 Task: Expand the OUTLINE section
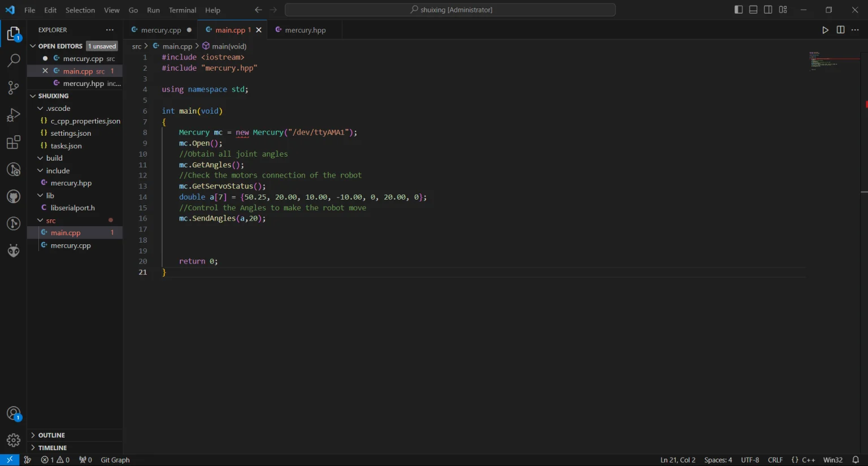coord(51,435)
